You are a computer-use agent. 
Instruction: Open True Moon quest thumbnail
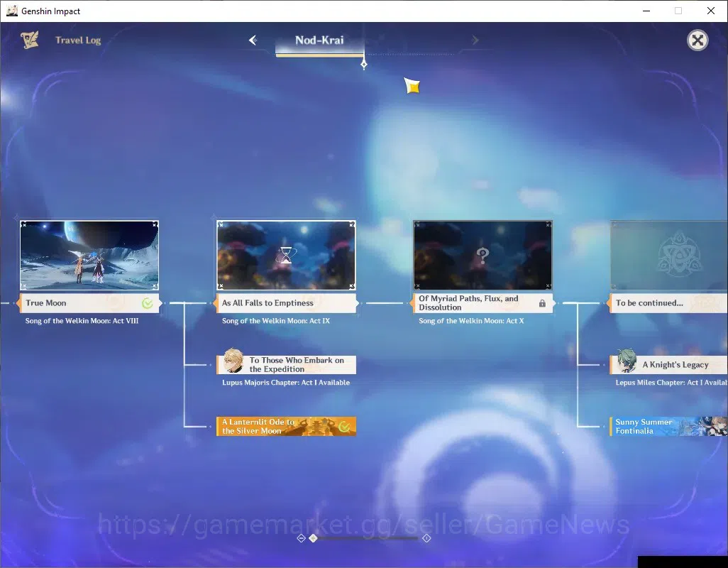(89, 256)
